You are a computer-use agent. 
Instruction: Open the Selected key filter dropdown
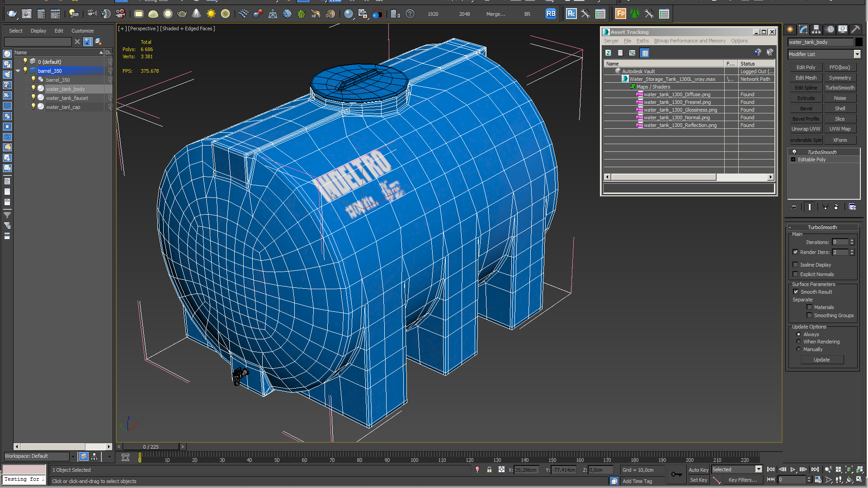759,469
